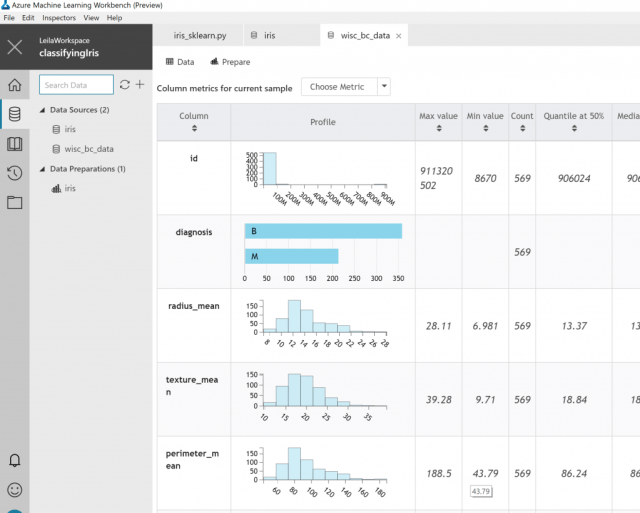Click the radius_mean histogram chart
This screenshot has width=640, height=513.
(x=318, y=324)
